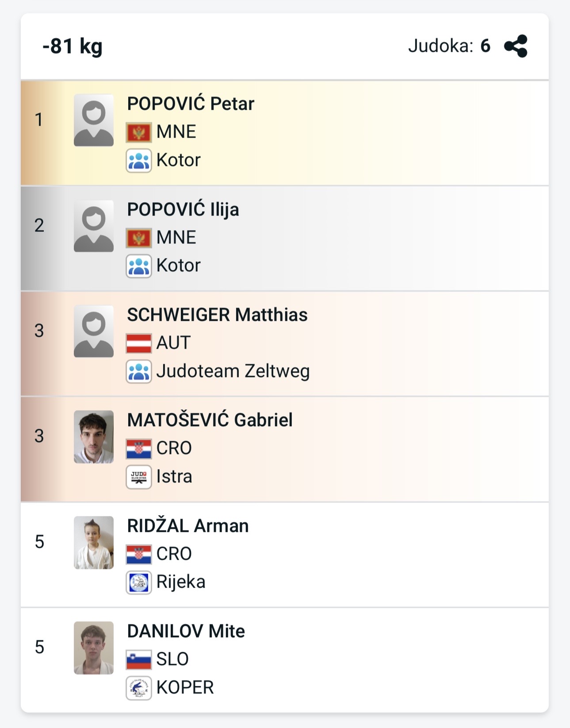The image size is (570, 728).
Task: Click the Rijeka club logo
Action: (139, 582)
